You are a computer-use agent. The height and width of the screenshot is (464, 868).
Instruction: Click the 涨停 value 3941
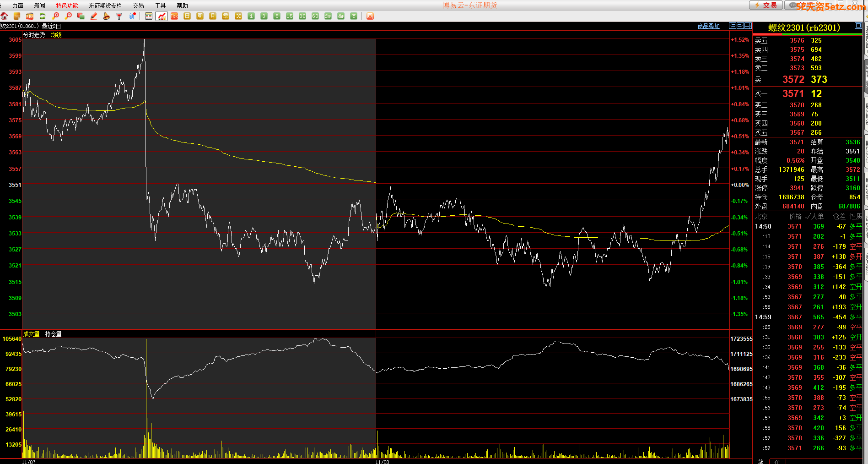pyautogui.click(x=797, y=188)
